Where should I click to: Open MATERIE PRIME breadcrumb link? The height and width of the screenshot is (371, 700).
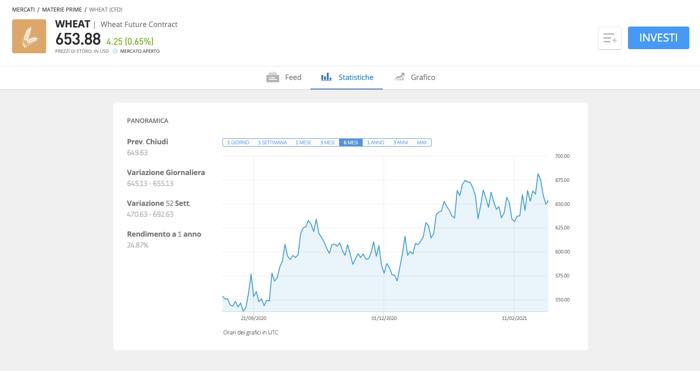coord(62,9)
